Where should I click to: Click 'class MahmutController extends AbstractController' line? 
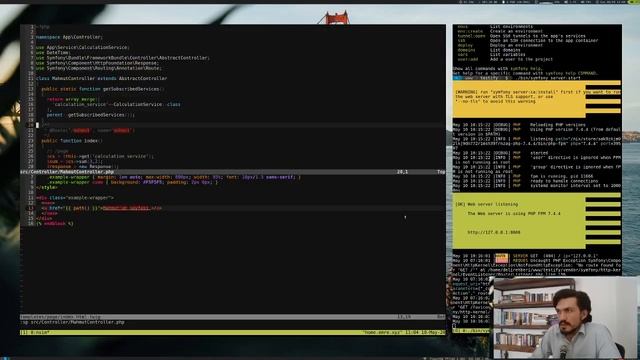(x=101, y=78)
